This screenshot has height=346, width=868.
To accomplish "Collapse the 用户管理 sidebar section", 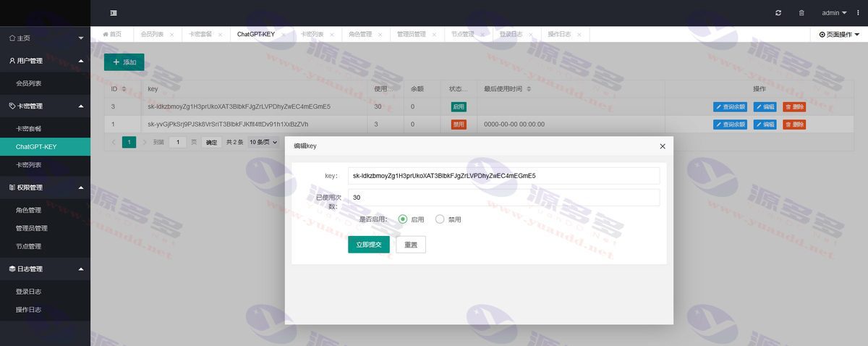I will click(x=45, y=61).
